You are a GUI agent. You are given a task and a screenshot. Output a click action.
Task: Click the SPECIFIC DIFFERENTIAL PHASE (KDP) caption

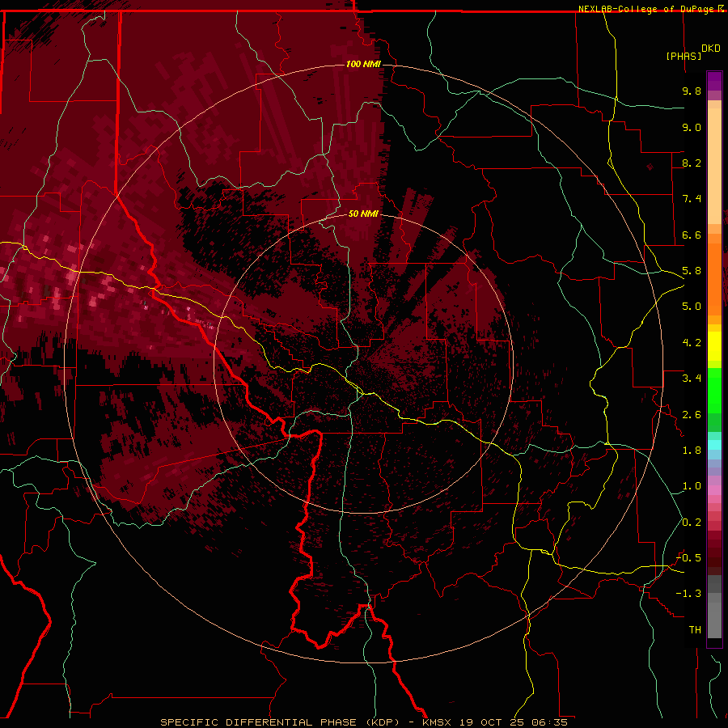(280, 722)
